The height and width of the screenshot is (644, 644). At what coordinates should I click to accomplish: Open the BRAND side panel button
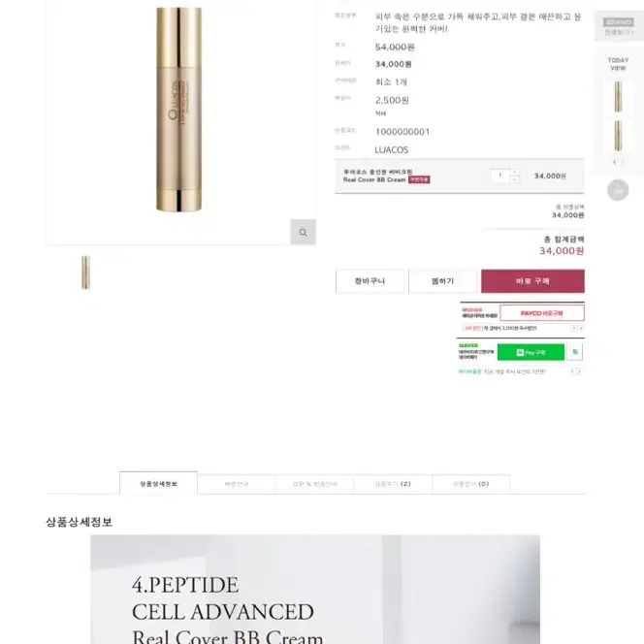tap(618, 26)
